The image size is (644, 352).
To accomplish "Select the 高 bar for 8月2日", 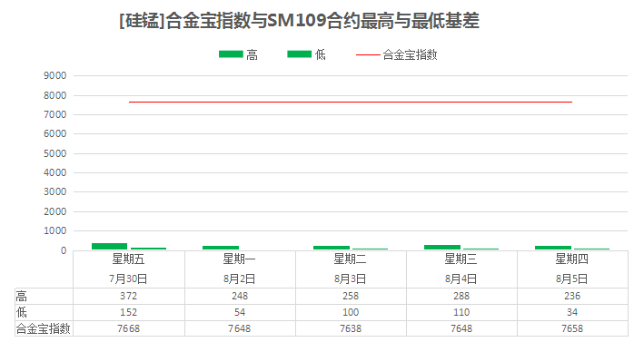I will (x=221, y=248).
